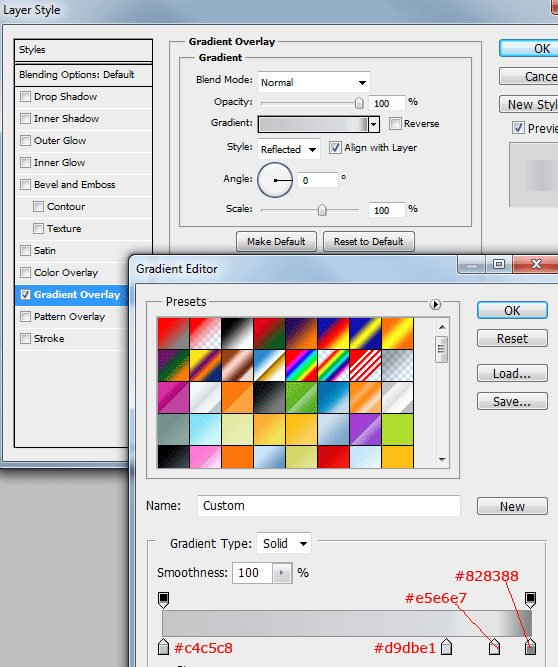Screen dimensions: 558x667
Task: Enable the Drop Shadow style
Action: point(26,97)
